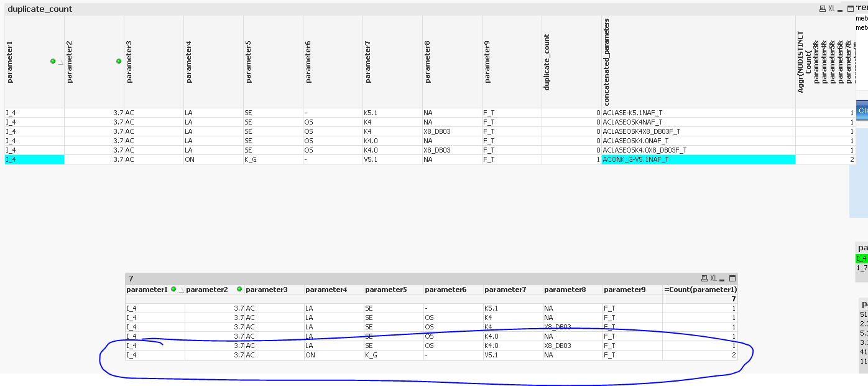Click the partially visible Clear button
This screenshot has width=868, height=386.
(862, 110)
